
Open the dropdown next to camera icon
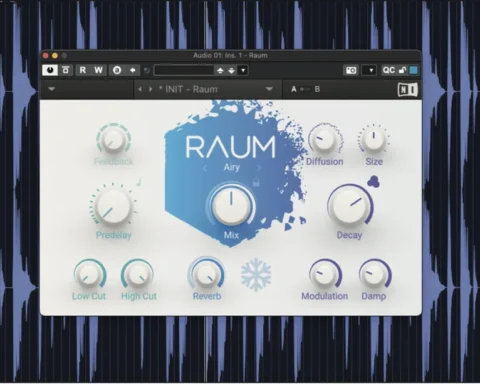(369, 70)
